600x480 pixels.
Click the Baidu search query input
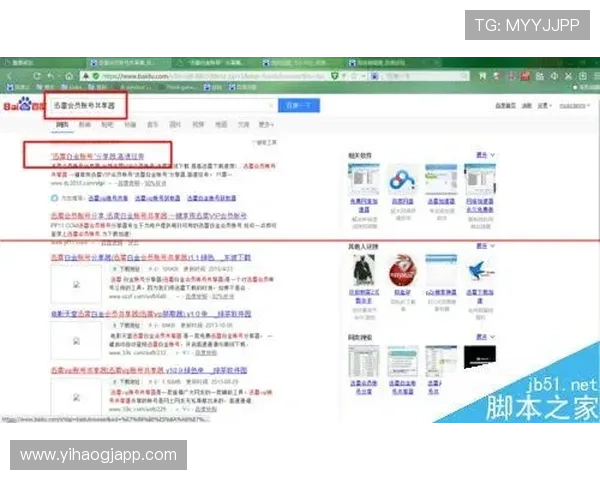click(161, 105)
